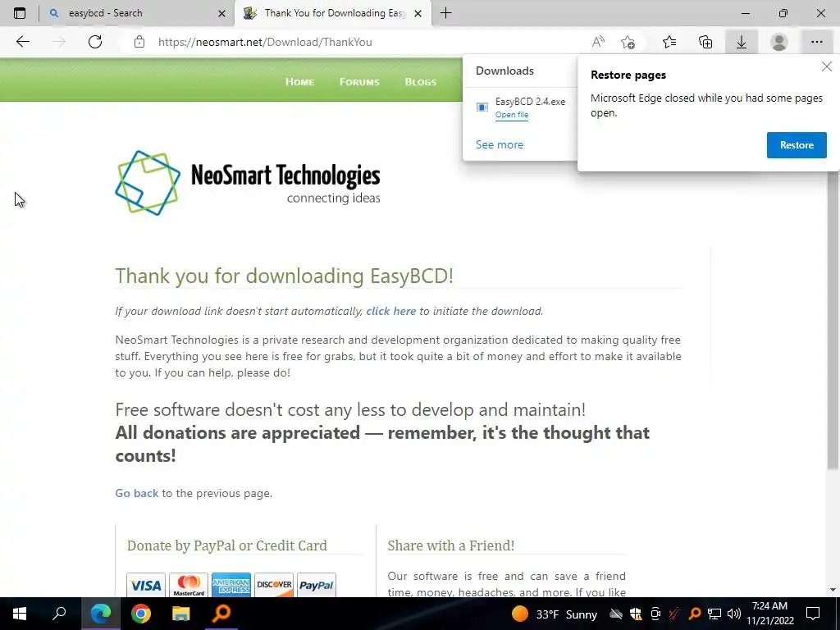The image size is (840, 630).
Task: Click the 'Share with a Friend!' heading
Action: click(451, 546)
